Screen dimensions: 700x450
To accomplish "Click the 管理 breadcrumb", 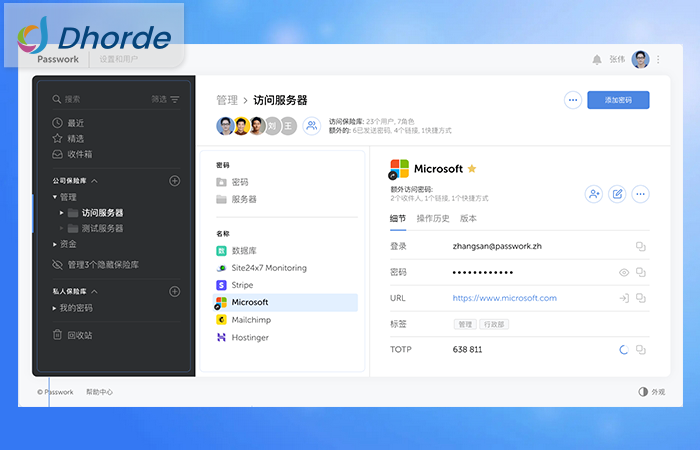I will (227, 100).
